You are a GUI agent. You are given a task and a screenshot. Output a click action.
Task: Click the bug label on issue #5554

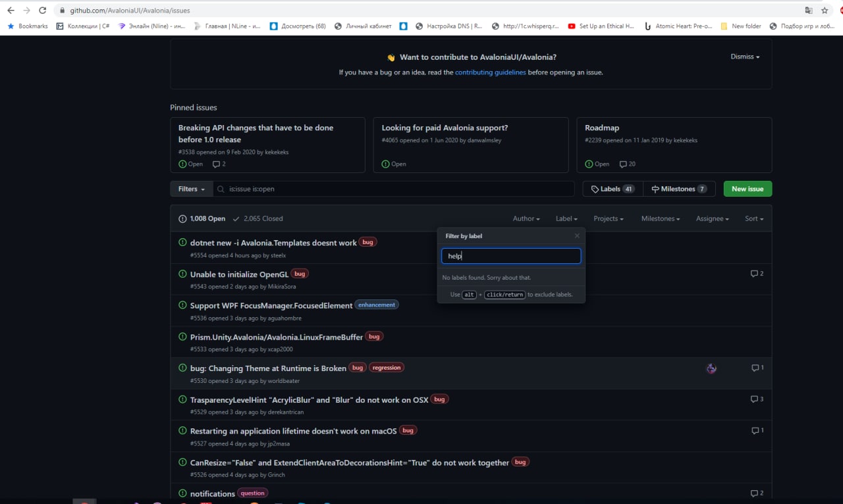coord(368,242)
